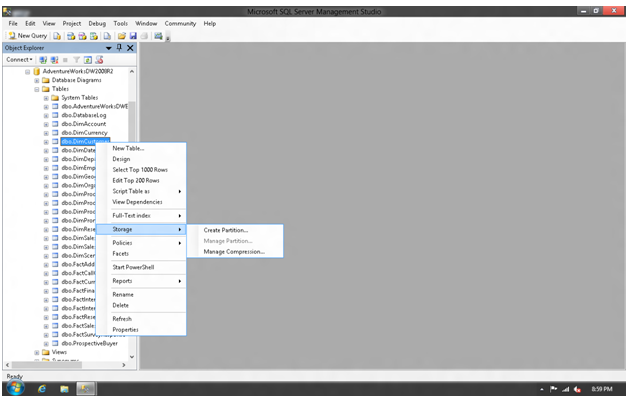Open the Window menu
Viewport: 631px width, 402px height.
click(146, 23)
